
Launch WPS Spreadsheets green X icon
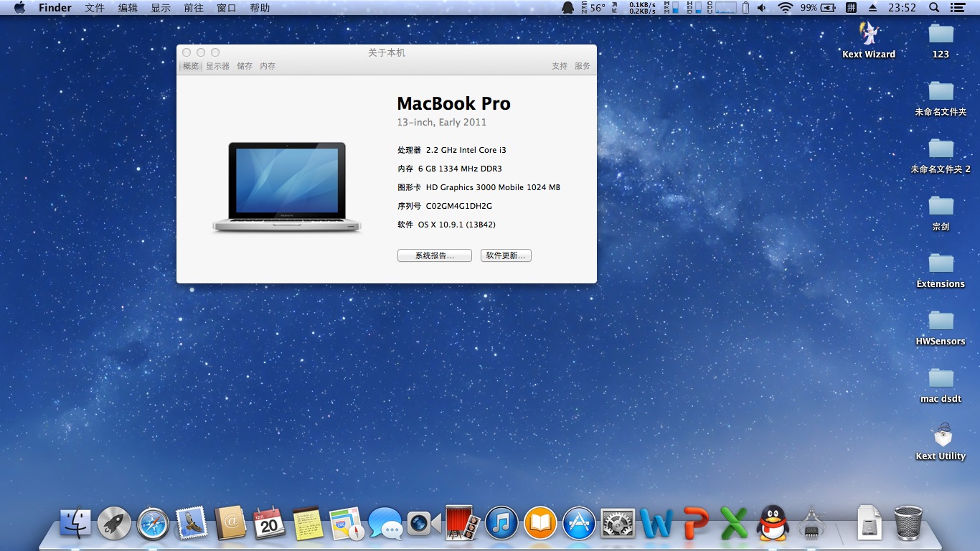[734, 523]
